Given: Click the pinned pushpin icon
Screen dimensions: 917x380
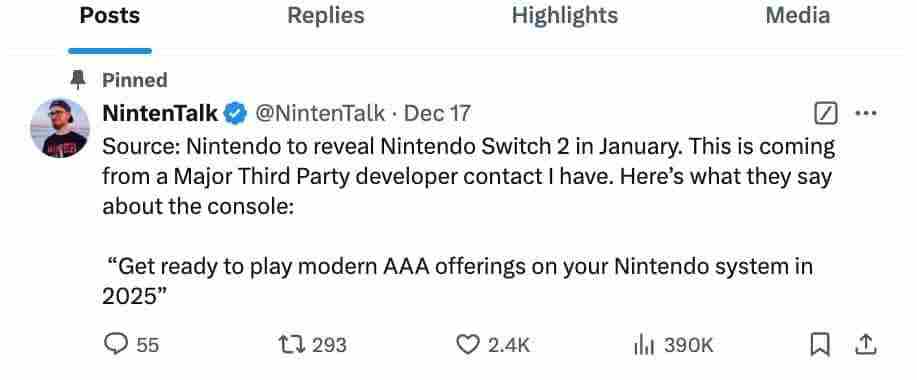Looking at the screenshot, I should pos(77,80).
